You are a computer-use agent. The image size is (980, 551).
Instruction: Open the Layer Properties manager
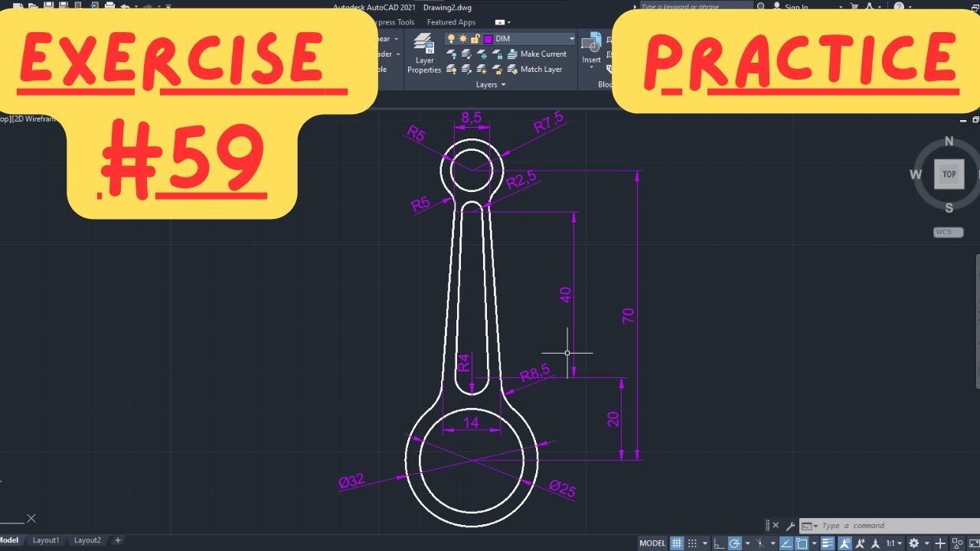pos(424,54)
